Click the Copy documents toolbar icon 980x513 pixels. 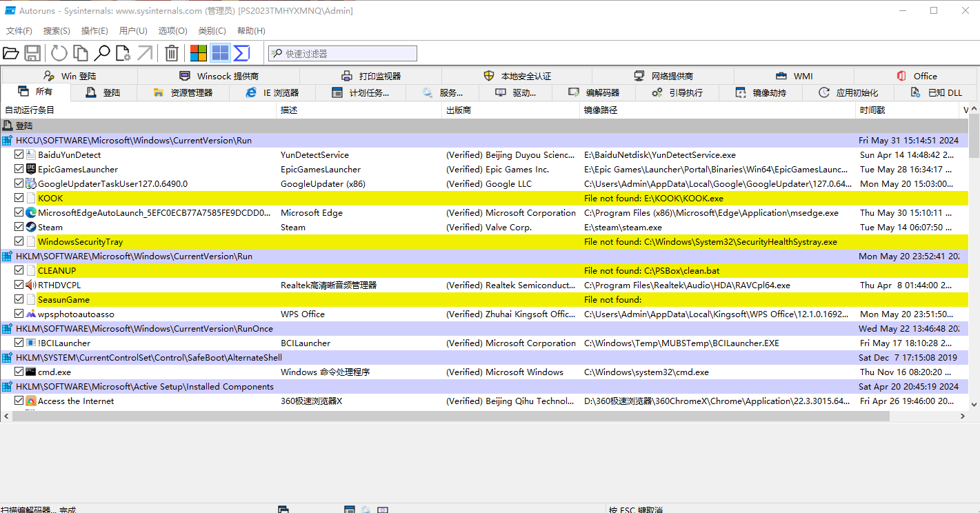tap(81, 53)
